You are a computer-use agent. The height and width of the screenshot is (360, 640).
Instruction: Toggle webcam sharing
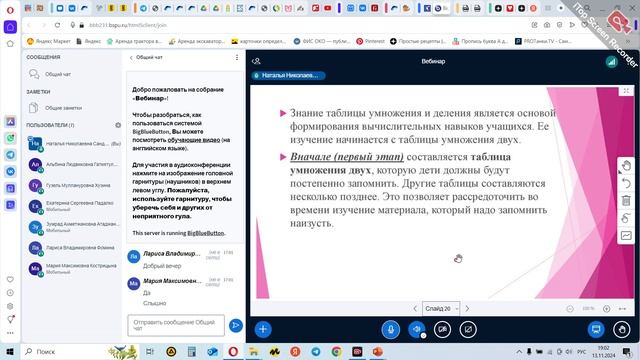point(442,329)
